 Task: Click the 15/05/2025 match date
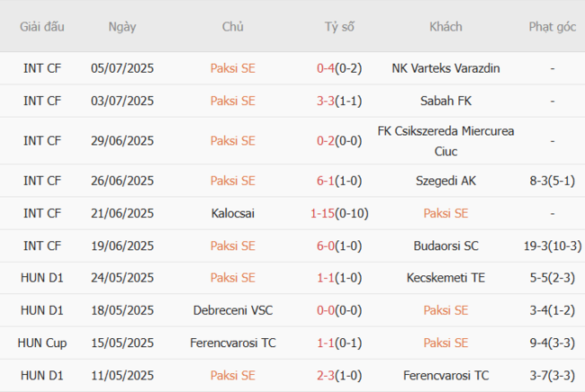122,343
